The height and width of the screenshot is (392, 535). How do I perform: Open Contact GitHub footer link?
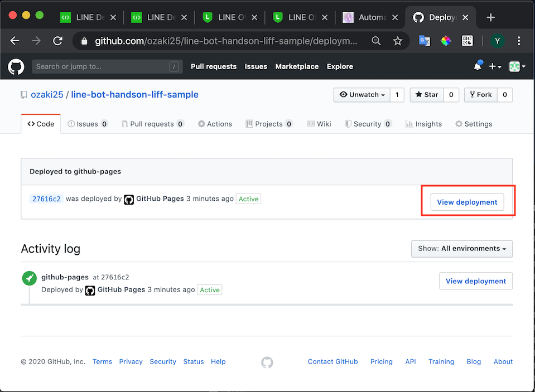332,362
